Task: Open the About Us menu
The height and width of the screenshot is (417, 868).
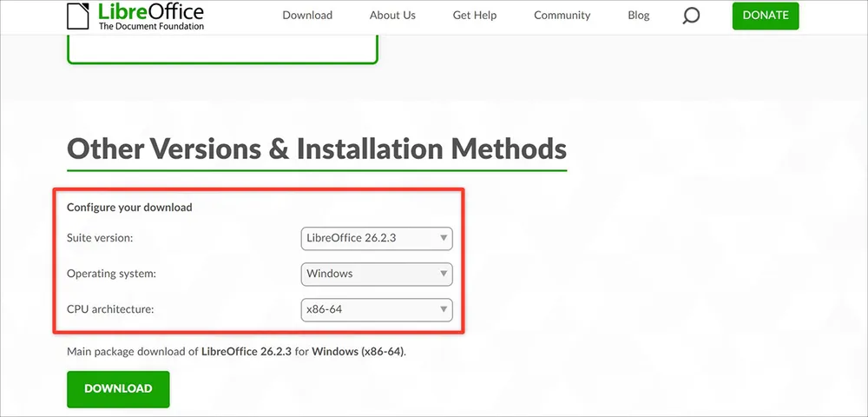Action: click(x=392, y=16)
